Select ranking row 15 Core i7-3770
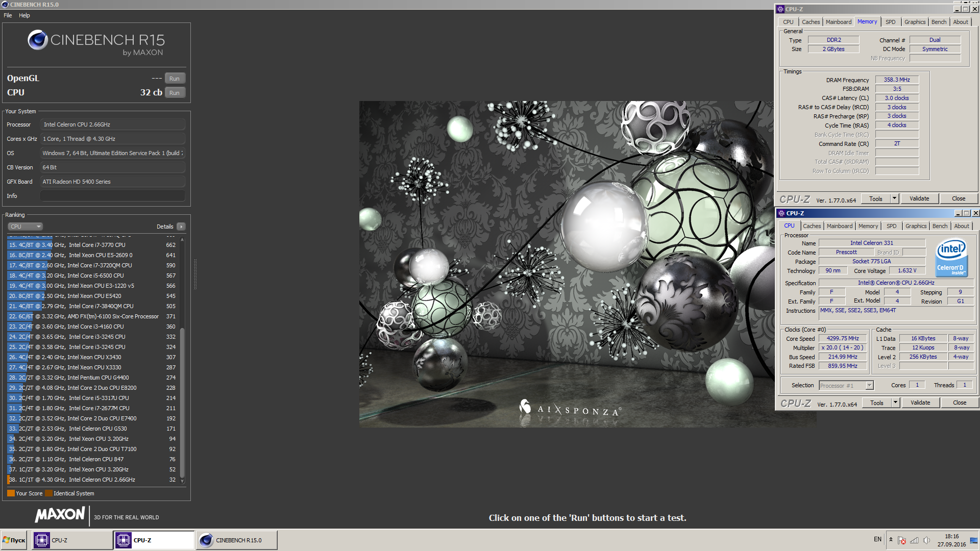Viewport: 980px width, 551px height. [92, 245]
